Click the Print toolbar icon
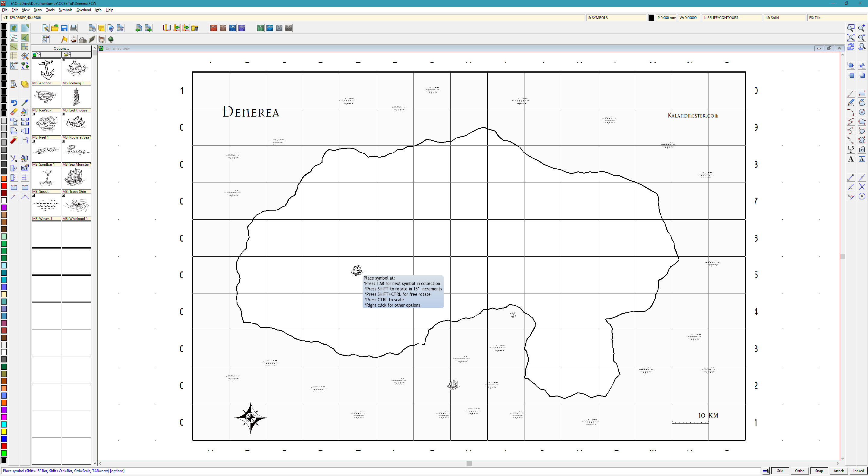 (74, 28)
